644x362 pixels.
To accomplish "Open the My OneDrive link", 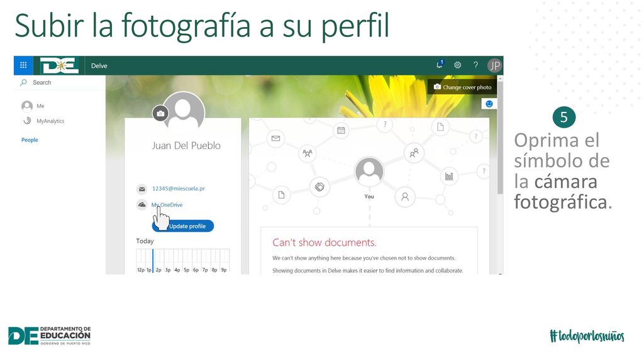I will click(167, 204).
